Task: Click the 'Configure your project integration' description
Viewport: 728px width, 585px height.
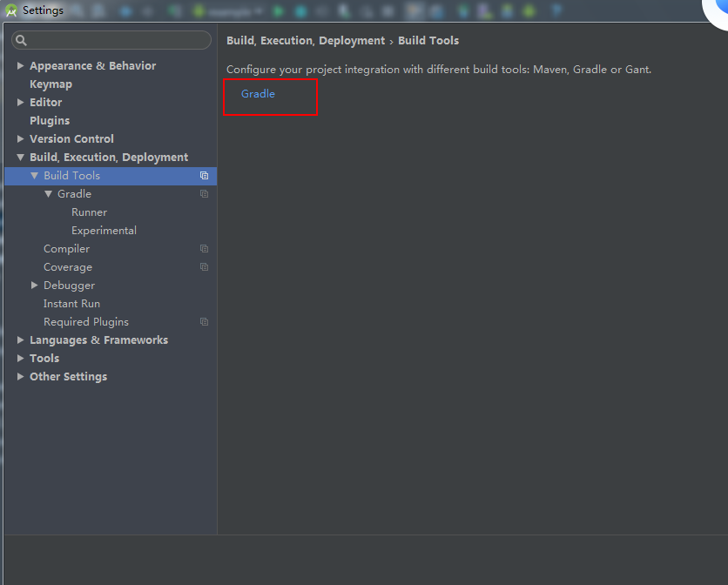Action: pos(439,70)
